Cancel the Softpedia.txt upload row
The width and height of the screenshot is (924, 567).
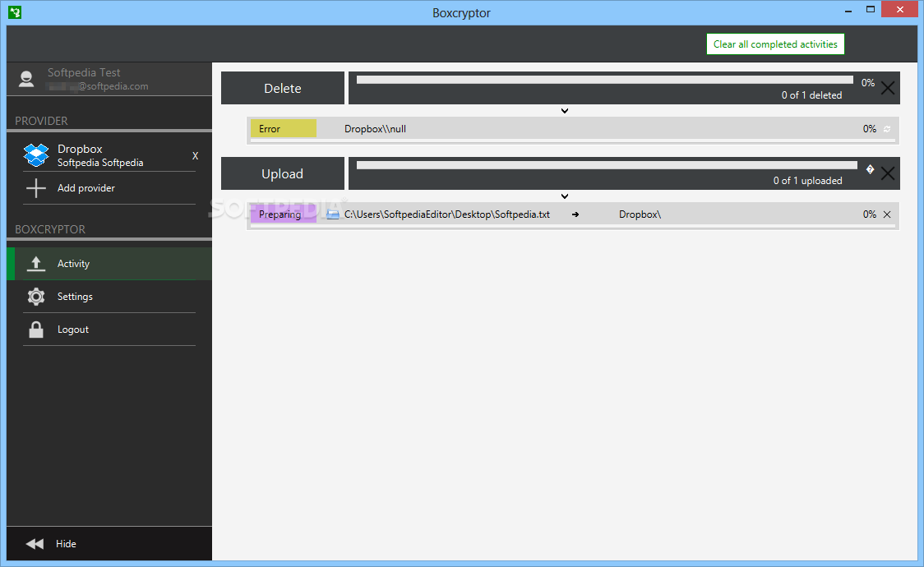click(x=887, y=214)
